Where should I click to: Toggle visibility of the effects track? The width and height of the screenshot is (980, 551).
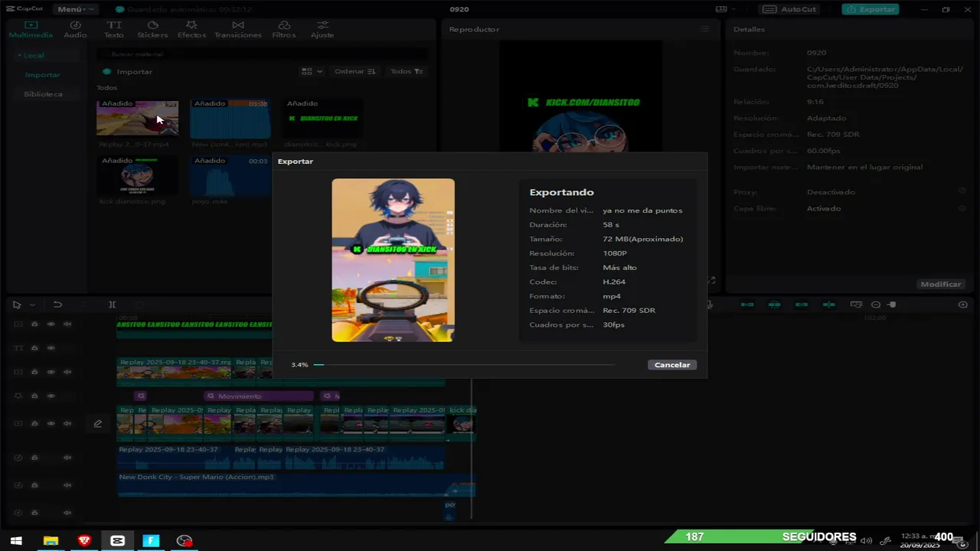click(51, 396)
